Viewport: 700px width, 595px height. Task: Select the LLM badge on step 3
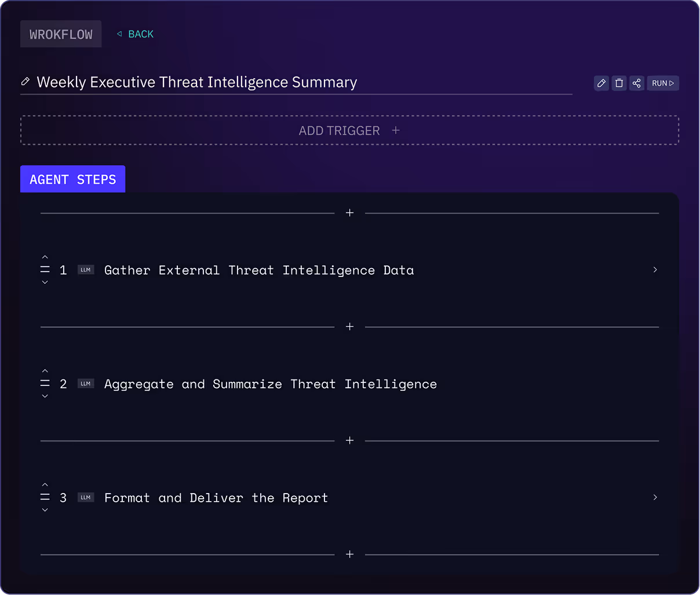86,497
